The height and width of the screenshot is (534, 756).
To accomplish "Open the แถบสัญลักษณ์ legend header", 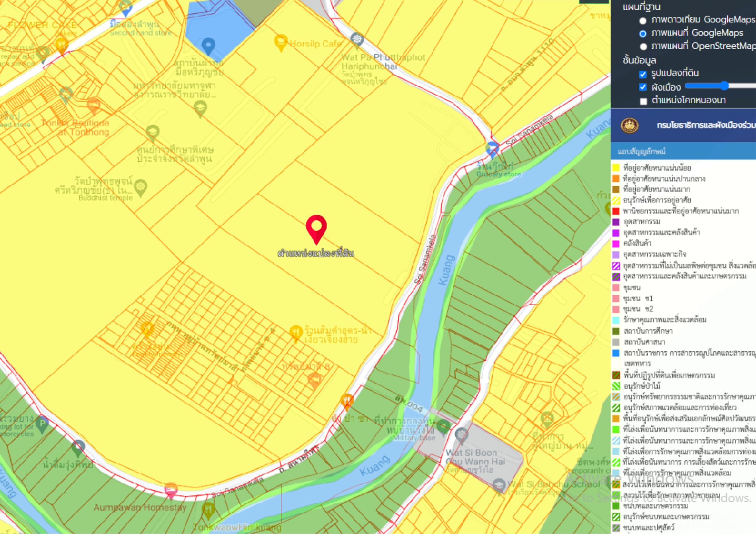I will tap(683, 151).
